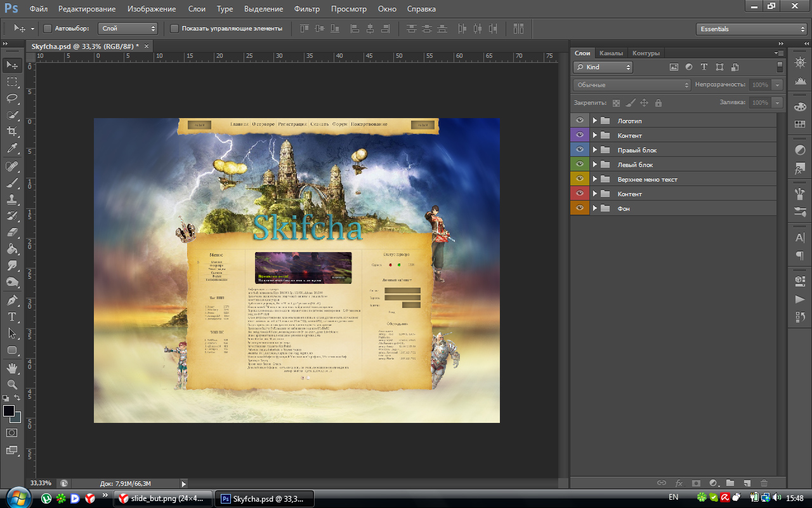Screen dimensions: 812x508
Task: Change the screen mode
Action: (11, 450)
